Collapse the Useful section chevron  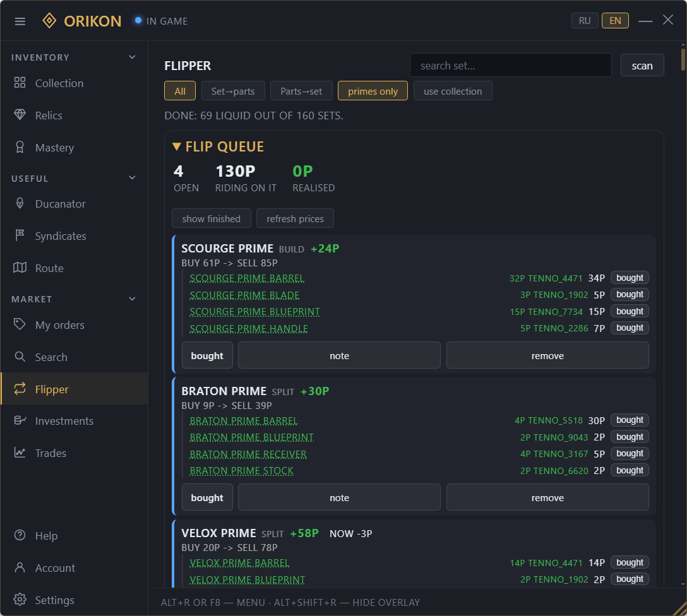pos(133,178)
